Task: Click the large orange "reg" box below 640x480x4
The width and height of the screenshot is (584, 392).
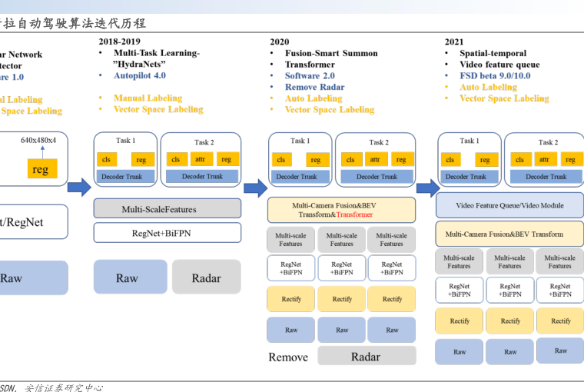Action: pyautogui.click(x=42, y=168)
